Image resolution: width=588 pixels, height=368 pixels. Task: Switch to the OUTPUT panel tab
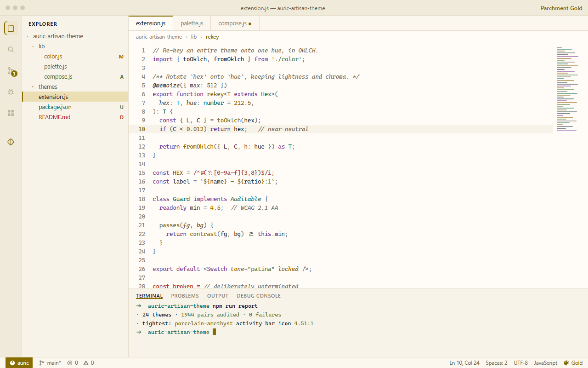click(218, 296)
